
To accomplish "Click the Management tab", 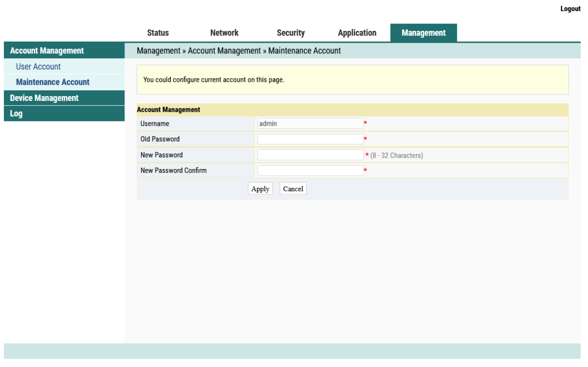I will pos(423,33).
